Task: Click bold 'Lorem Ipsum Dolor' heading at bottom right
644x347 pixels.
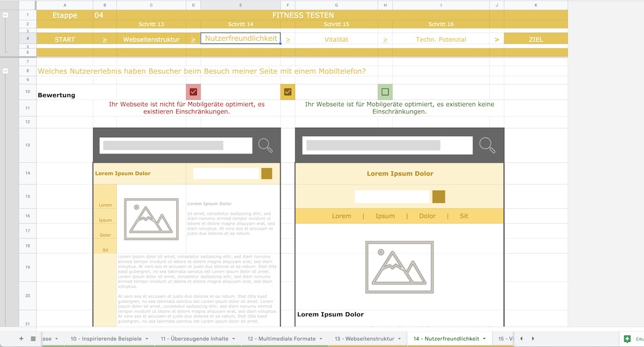Action: [x=330, y=314]
